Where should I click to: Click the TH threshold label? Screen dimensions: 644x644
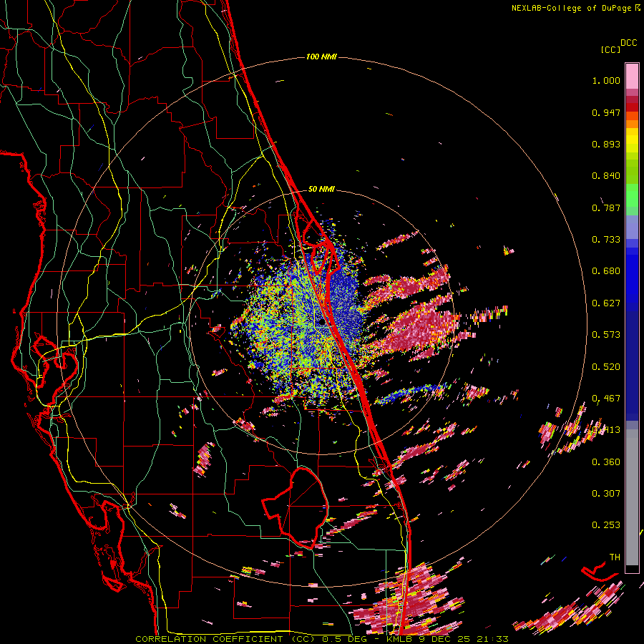(615, 557)
